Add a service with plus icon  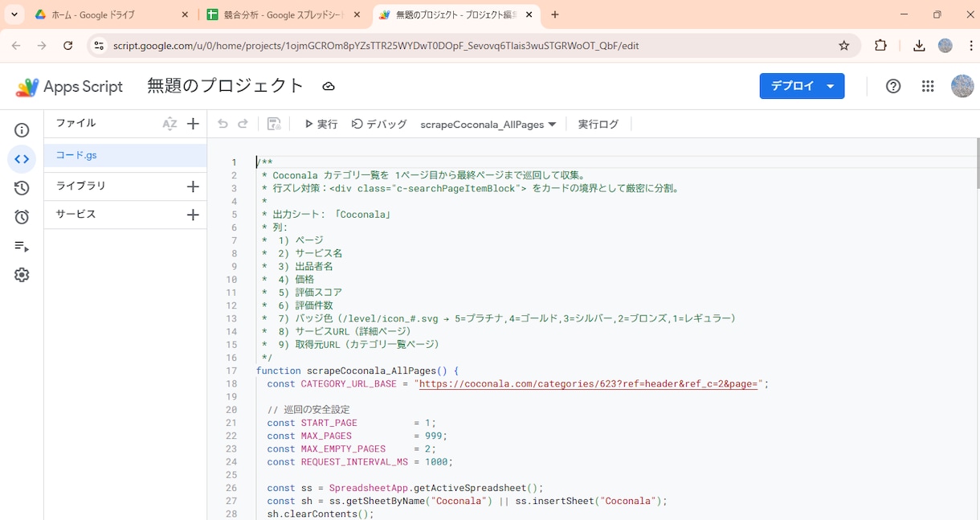[x=193, y=215]
